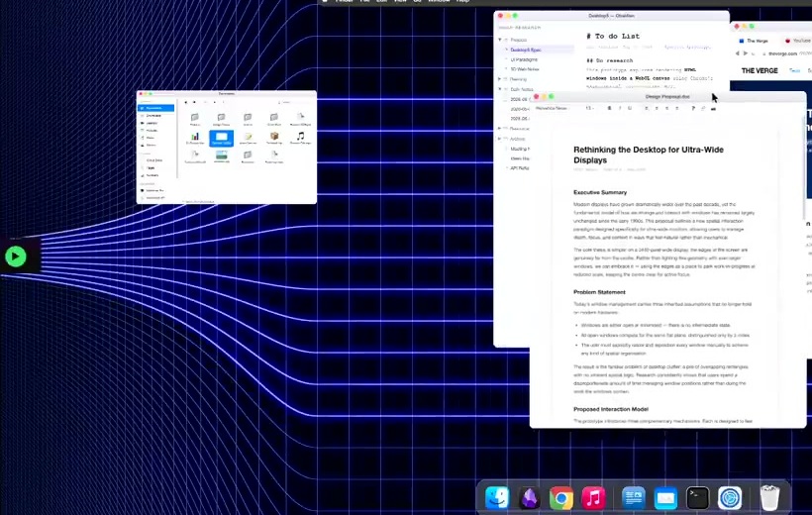The width and height of the screenshot is (812, 515).
Task: Select Downloads in Finder sidebar
Action: [155, 116]
